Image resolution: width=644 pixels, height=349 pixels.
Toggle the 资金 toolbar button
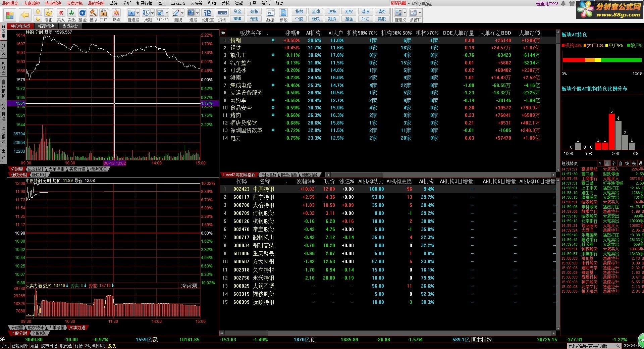[x=237, y=11]
